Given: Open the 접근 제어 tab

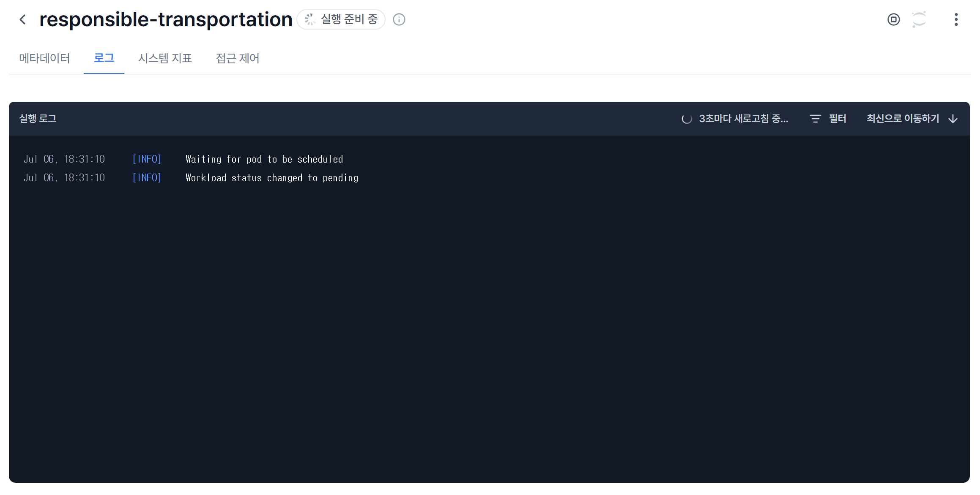Looking at the screenshot, I should [238, 58].
